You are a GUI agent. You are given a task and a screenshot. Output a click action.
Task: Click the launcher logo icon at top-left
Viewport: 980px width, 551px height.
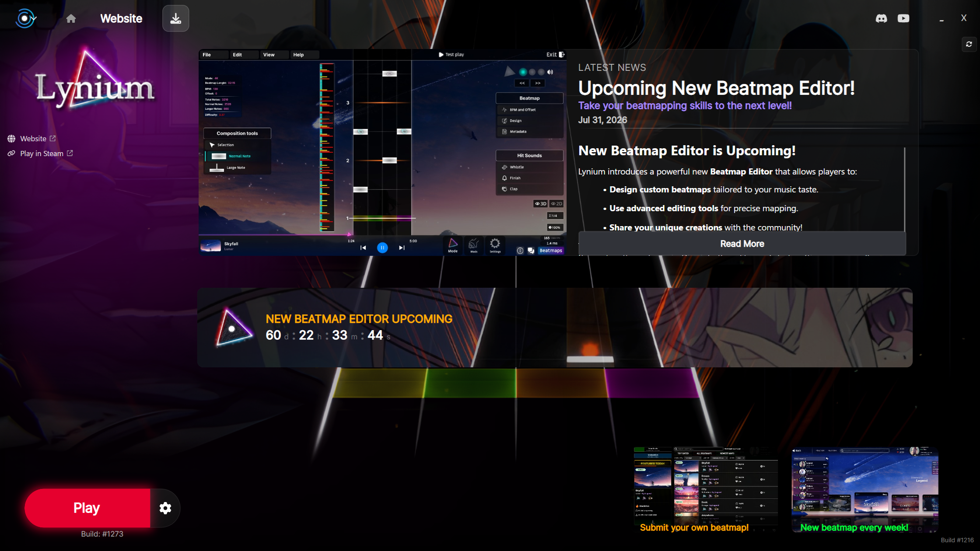tap(25, 18)
